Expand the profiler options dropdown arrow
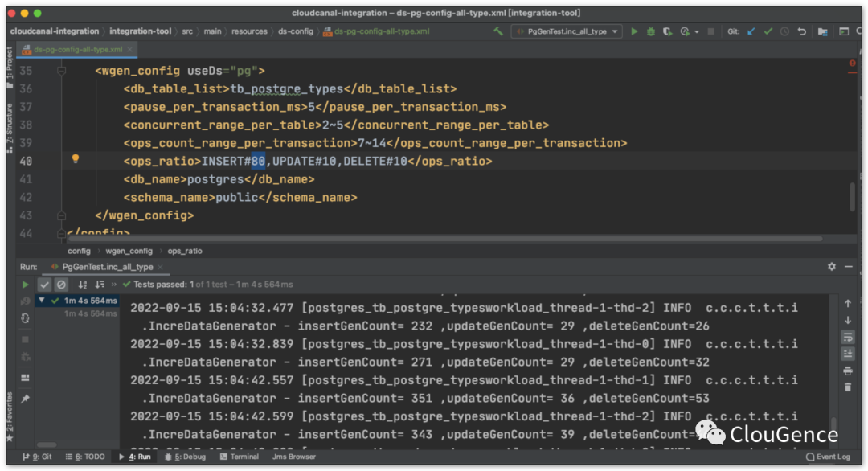868x471 pixels. 696,31
